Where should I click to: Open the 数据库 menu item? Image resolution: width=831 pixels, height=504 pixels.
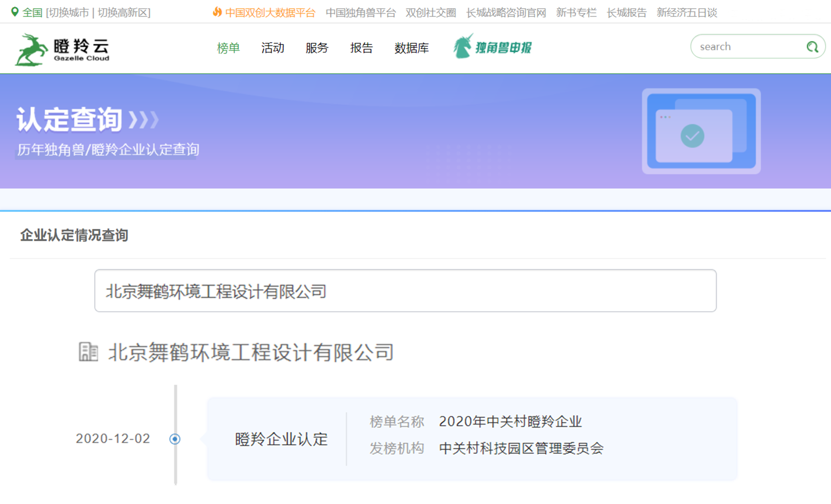click(411, 48)
